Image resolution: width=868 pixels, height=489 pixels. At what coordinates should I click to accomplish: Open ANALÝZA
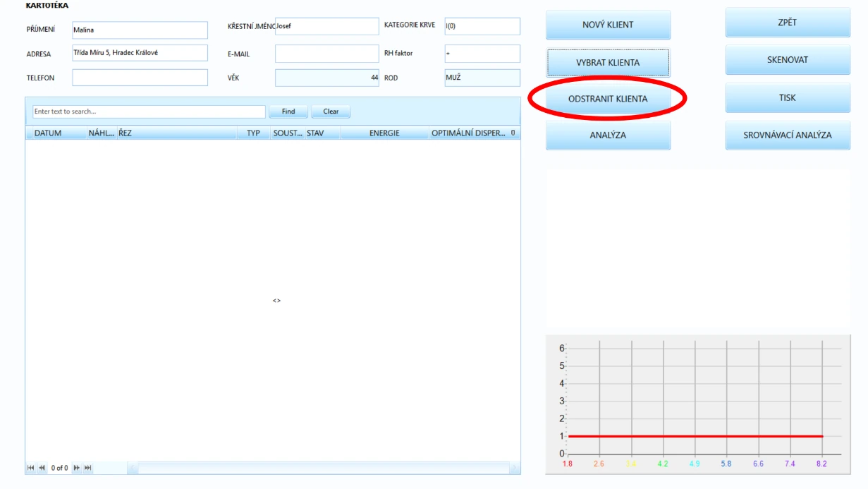(x=608, y=135)
